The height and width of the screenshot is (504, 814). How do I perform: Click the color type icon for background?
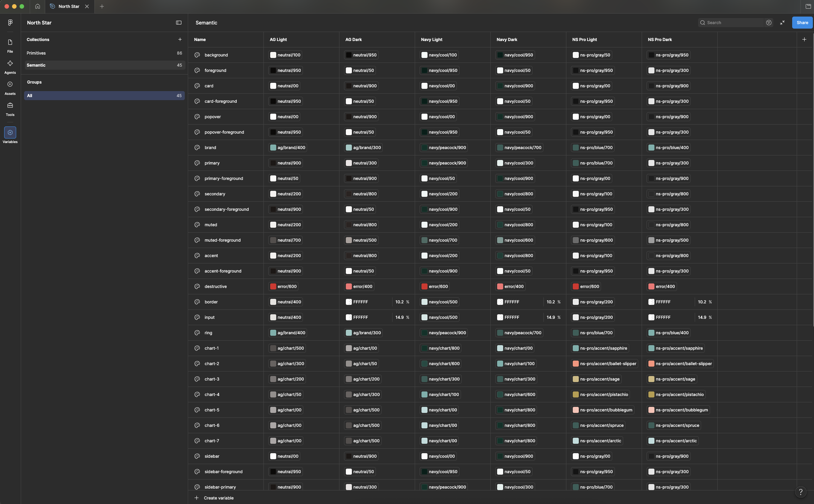click(x=197, y=55)
